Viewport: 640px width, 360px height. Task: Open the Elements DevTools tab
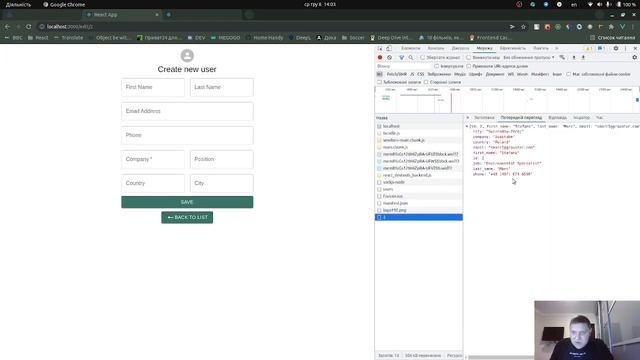pyautogui.click(x=411, y=48)
